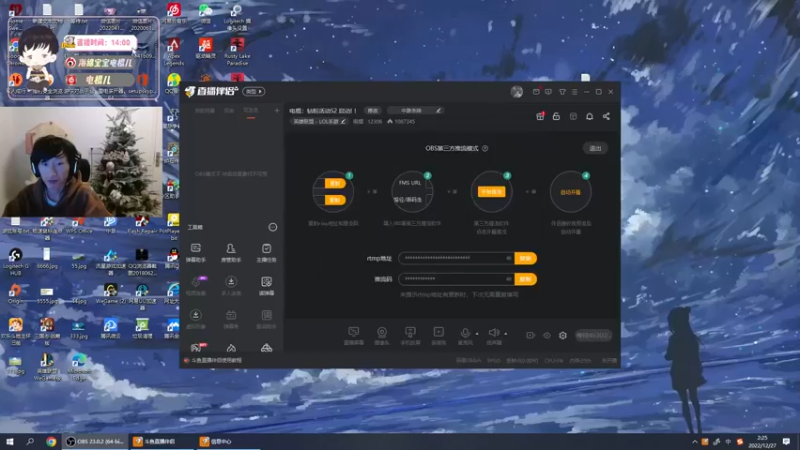Open 斗鱼直播伴侣使用教程 link in status bar
This screenshot has width=800, height=450.
[x=217, y=360]
